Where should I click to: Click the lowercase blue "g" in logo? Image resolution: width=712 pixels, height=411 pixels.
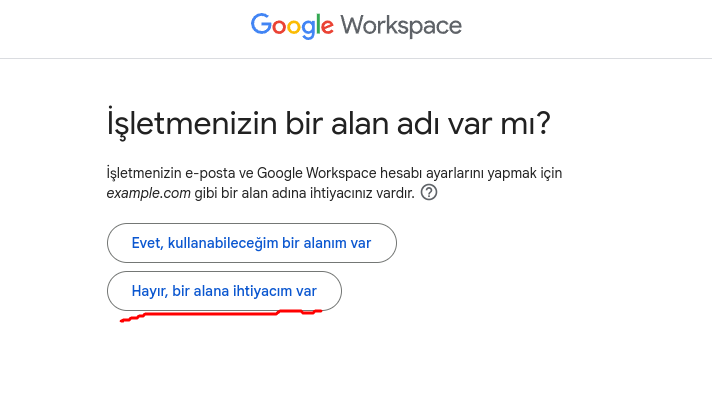pyautogui.click(x=308, y=29)
